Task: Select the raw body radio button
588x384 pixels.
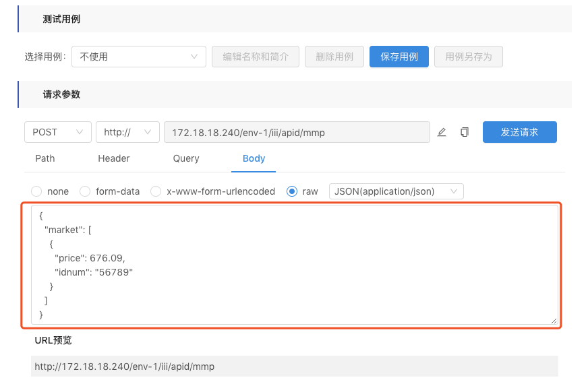Action: [292, 191]
